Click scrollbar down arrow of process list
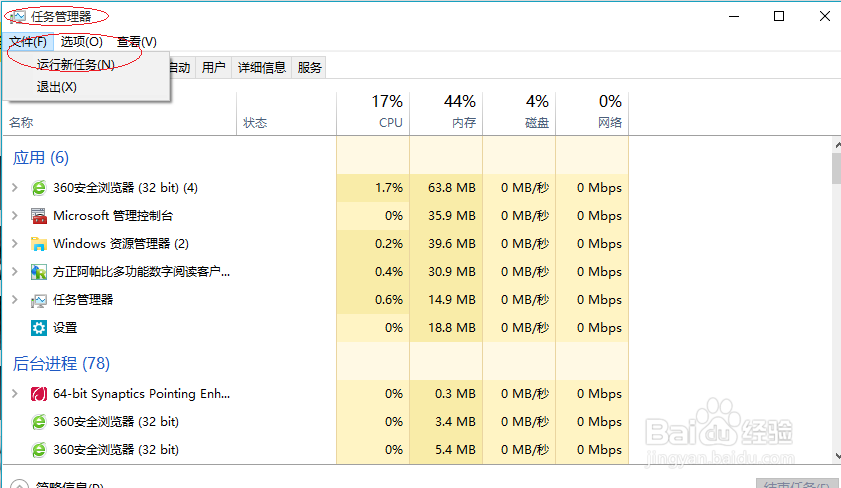This screenshot has height=488, width=841. coord(837,456)
